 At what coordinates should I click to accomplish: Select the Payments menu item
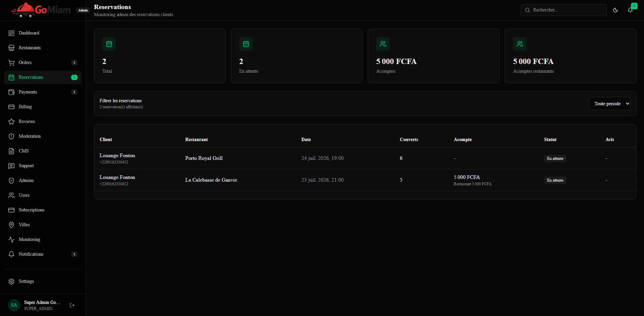point(43,92)
